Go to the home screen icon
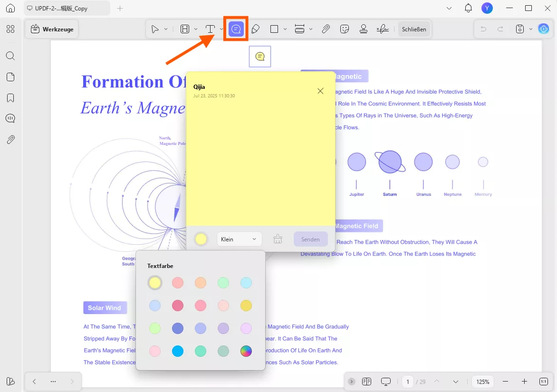Screen dimensions: 557x392 (10, 8)
